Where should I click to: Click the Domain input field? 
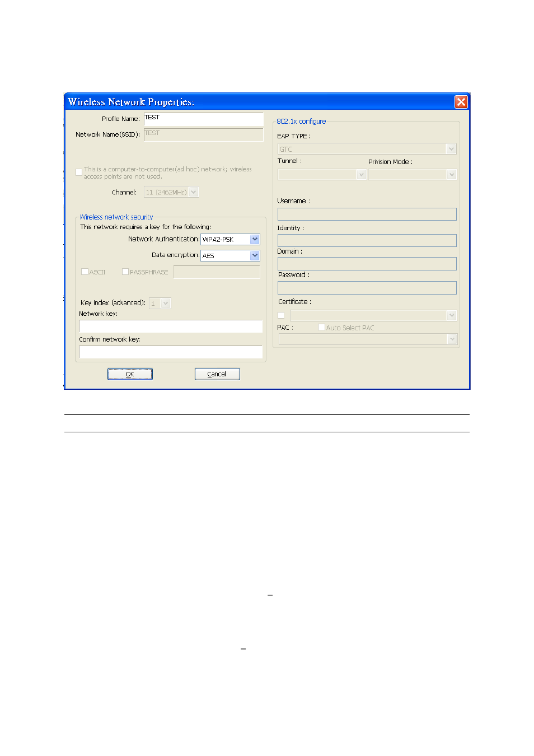point(367,264)
